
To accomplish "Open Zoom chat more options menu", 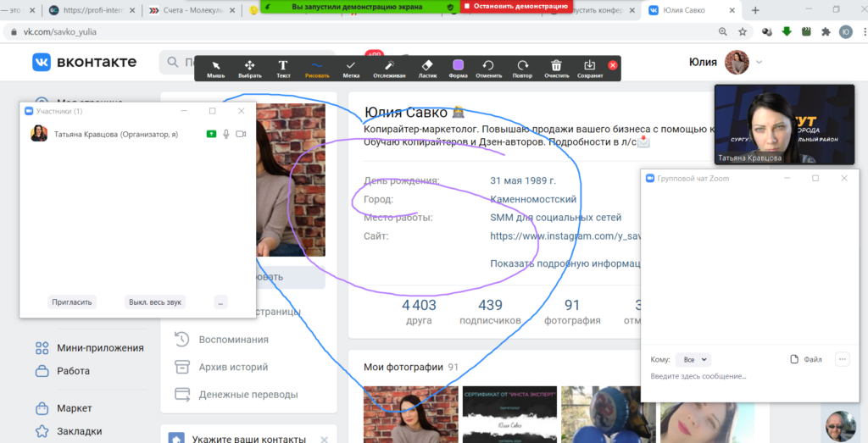I will coord(842,359).
